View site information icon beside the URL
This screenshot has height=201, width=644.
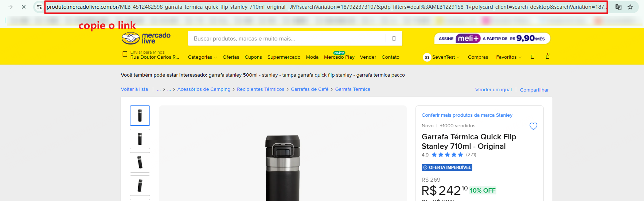39,7
